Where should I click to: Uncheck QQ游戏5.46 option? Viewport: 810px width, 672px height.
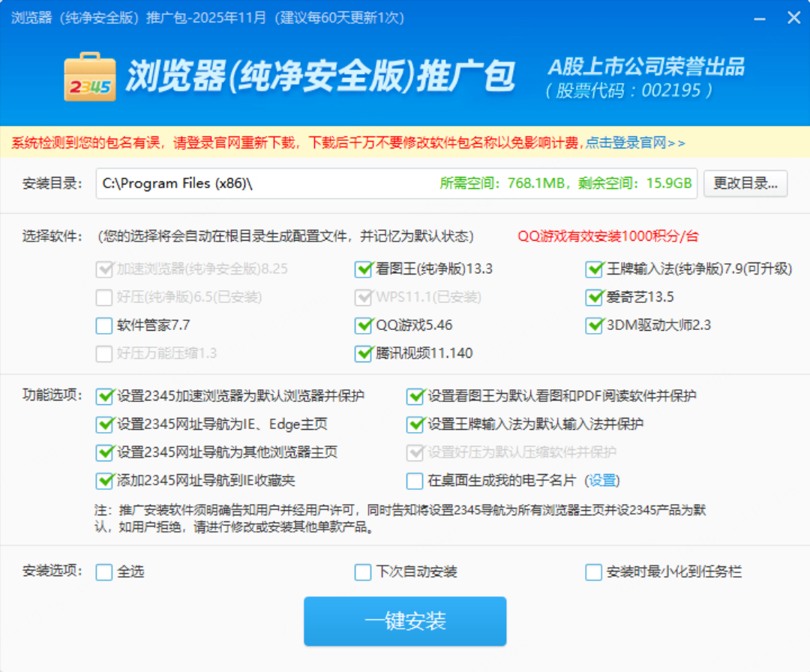click(x=364, y=325)
